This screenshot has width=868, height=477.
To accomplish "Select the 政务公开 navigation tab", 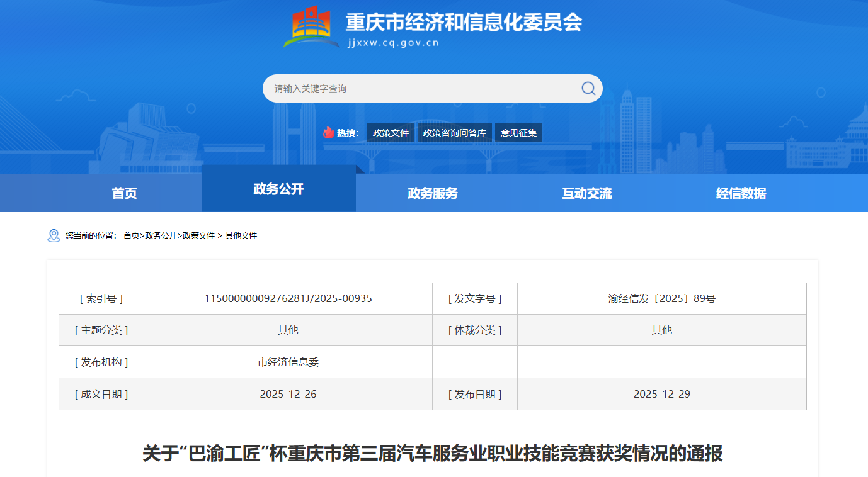I will click(278, 189).
